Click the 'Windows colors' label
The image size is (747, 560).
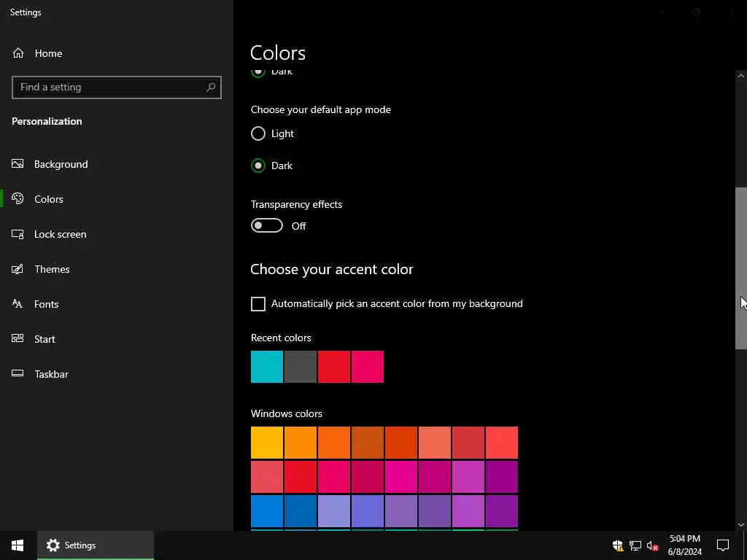(286, 413)
